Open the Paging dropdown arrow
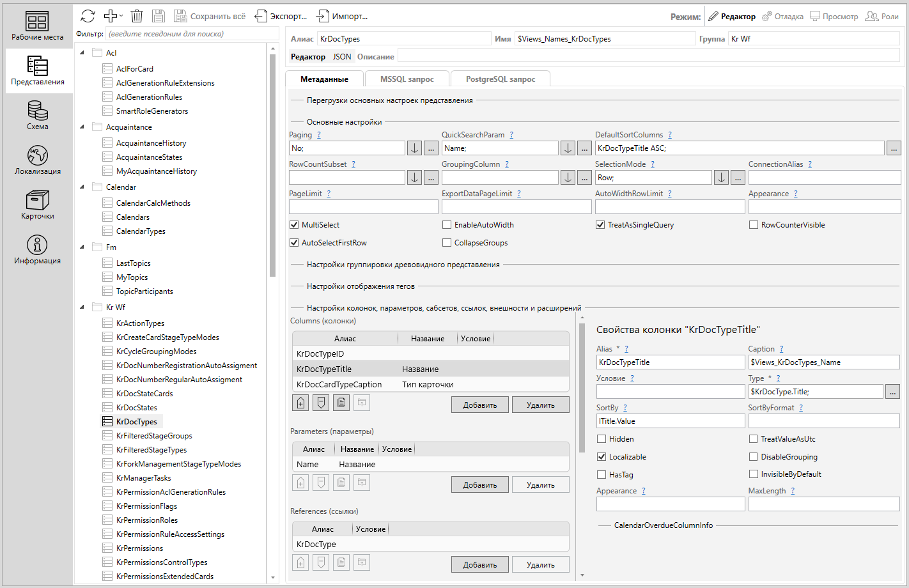 (415, 148)
